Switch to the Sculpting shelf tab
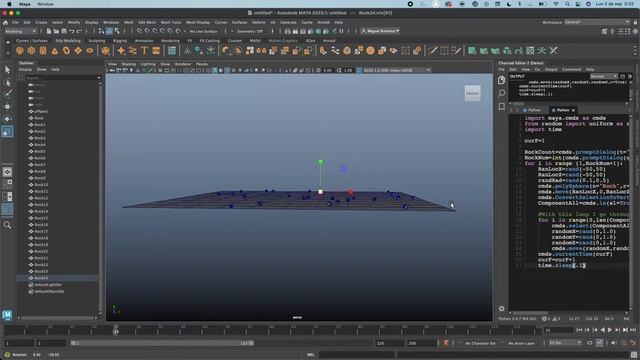The width and height of the screenshot is (640, 360). 97,41
